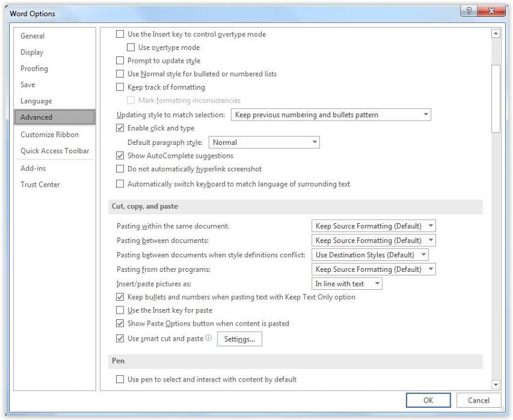Viewport: 513px width, 420px height.
Task: Check Prompt to update style
Action: tap(119, 61)
